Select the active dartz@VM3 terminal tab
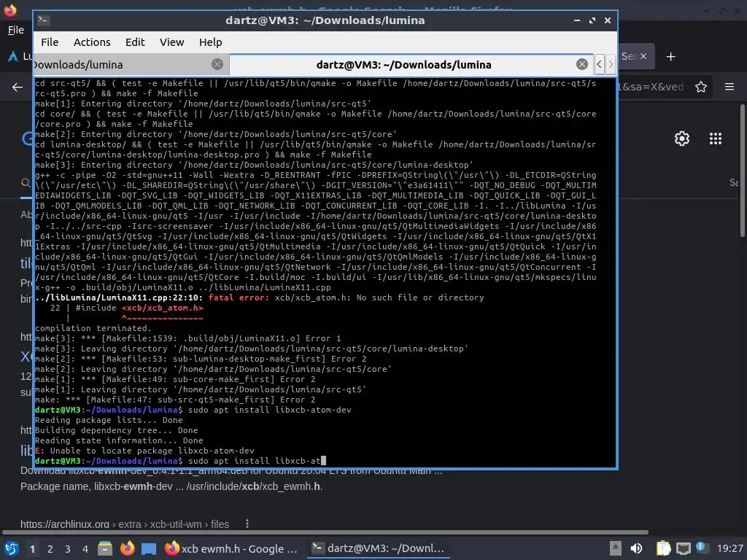 (x=403, y=64)
